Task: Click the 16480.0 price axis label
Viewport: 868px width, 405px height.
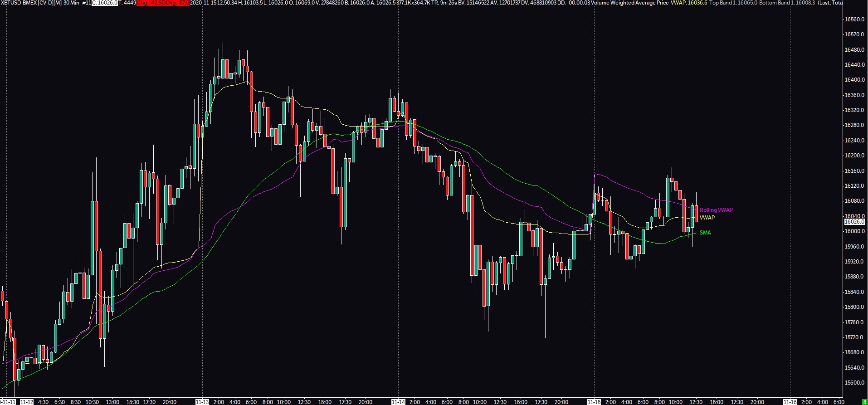Action: (854, 50)
